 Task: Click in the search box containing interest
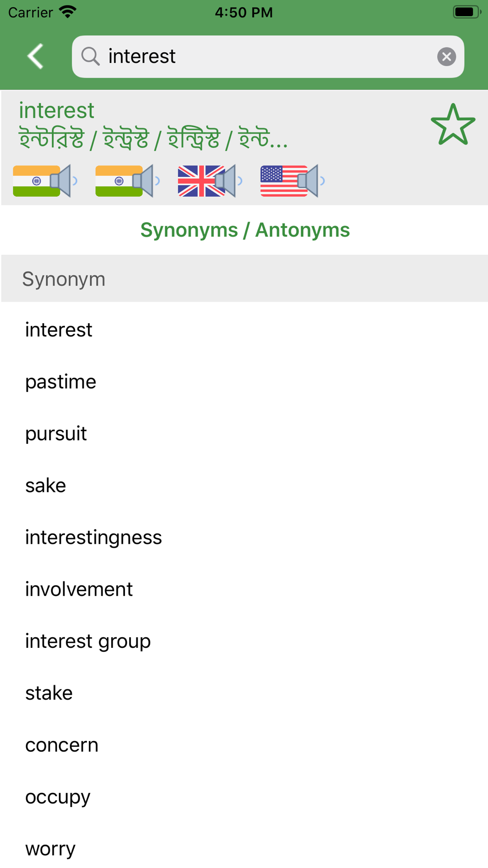(x=268, y=57)
